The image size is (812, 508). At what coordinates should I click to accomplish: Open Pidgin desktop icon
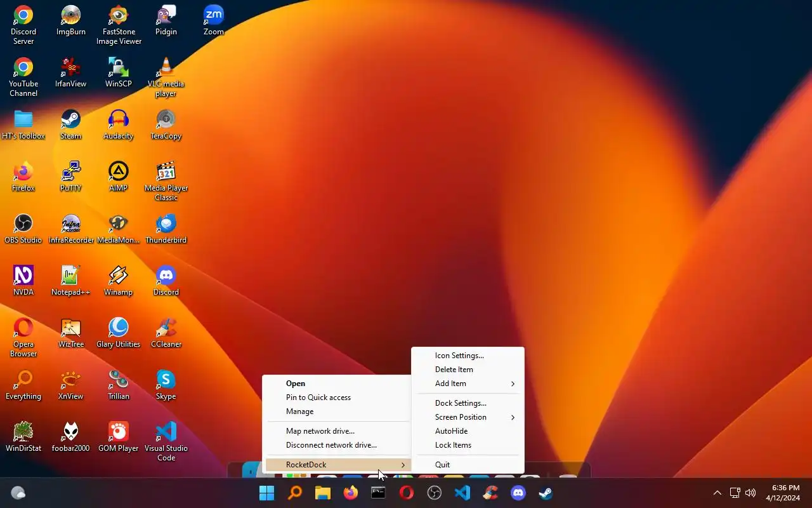click(166, 20)
